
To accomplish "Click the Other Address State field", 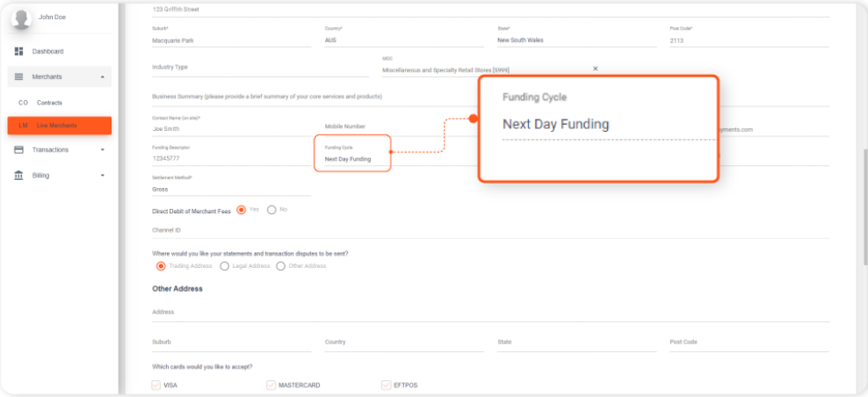I will 577,343.
